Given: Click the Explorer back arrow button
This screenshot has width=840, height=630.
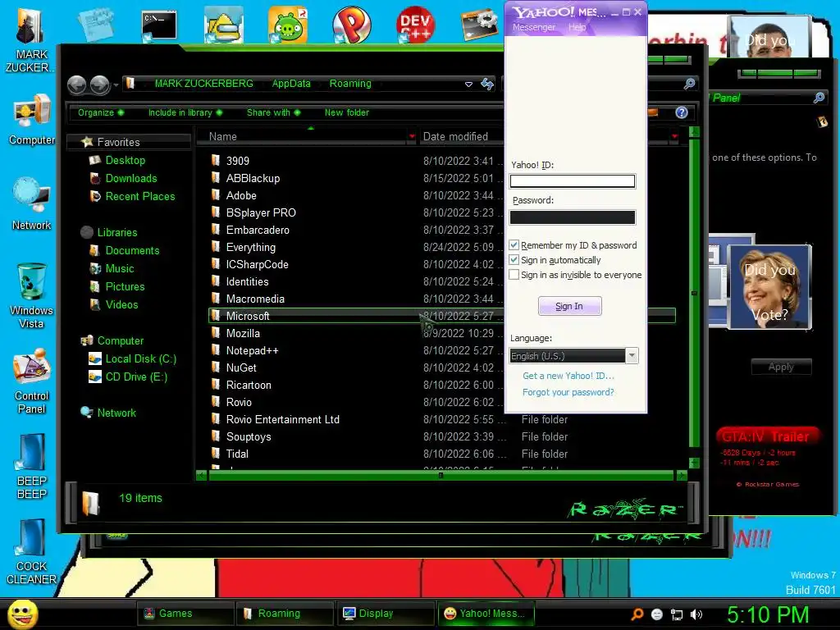Looking at the screenshot, I should [77, 84].
